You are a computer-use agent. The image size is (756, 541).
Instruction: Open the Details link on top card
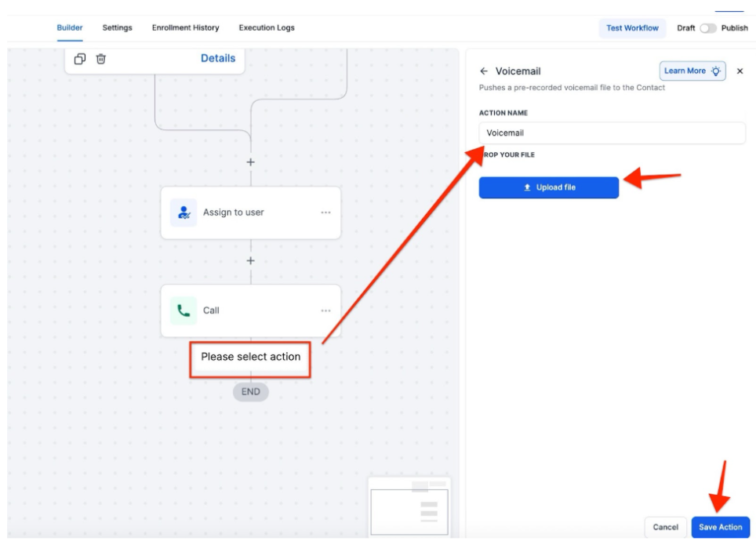[x=218, y=58]
